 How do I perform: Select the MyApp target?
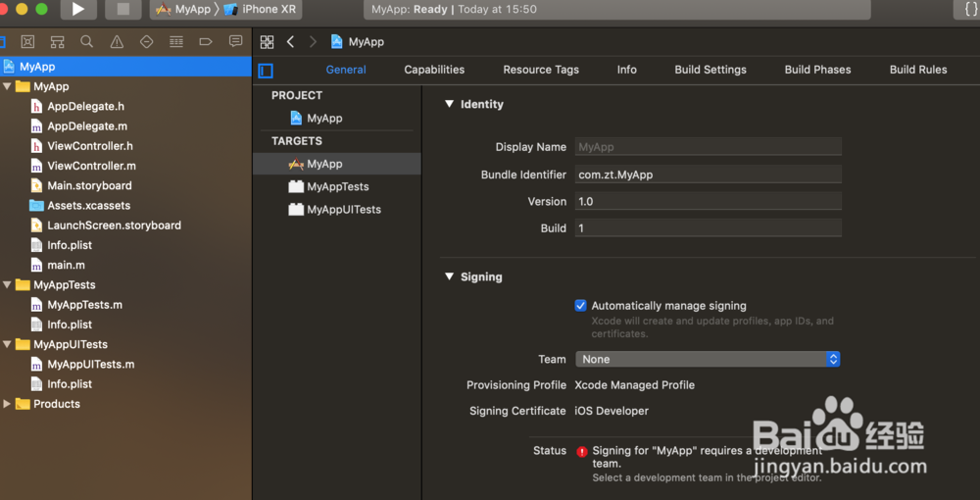pos(337,164)
